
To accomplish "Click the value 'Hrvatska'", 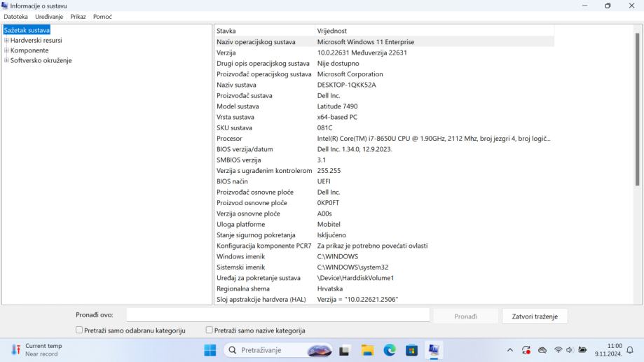I will point(330,288).
